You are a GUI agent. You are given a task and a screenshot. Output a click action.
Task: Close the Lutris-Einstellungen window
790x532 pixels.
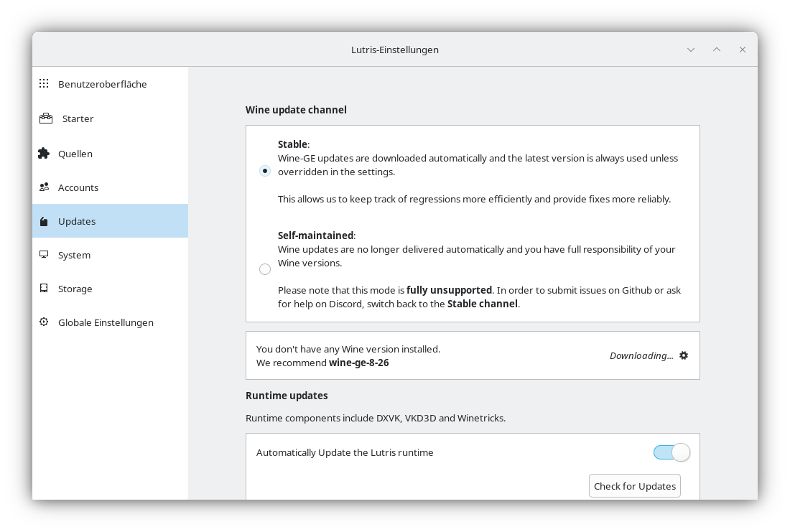coord(743,50)
